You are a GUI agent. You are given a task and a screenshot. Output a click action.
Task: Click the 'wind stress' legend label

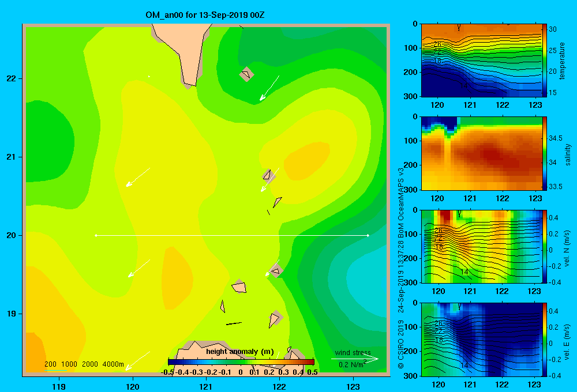[353, 352]
